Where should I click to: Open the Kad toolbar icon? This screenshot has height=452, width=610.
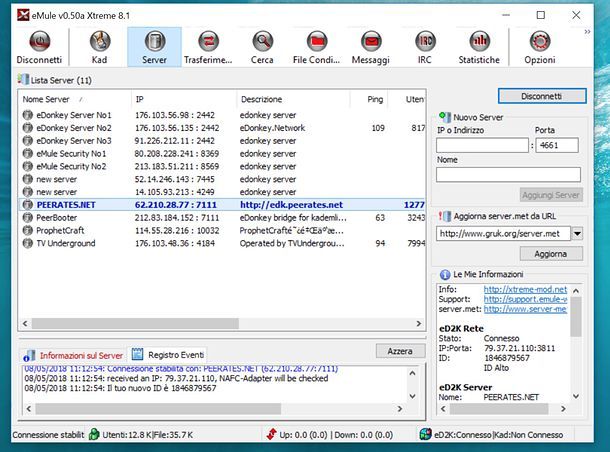coord(100,41)
